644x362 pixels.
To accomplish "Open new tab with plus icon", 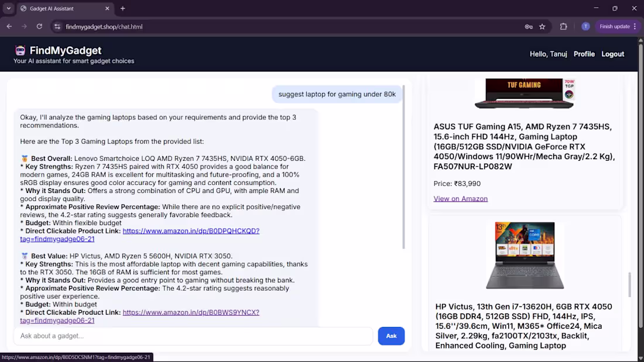I will [x=122, y=8].
